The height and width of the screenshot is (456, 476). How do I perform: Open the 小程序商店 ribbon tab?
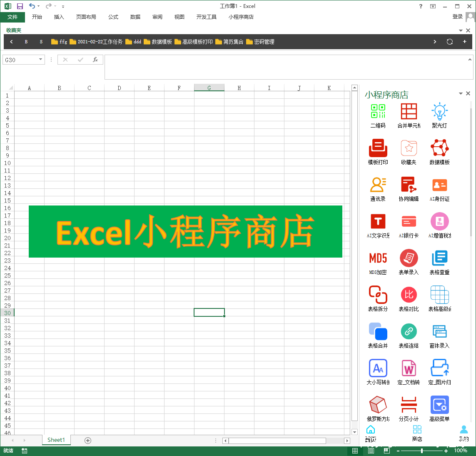(x=241, y=17)
